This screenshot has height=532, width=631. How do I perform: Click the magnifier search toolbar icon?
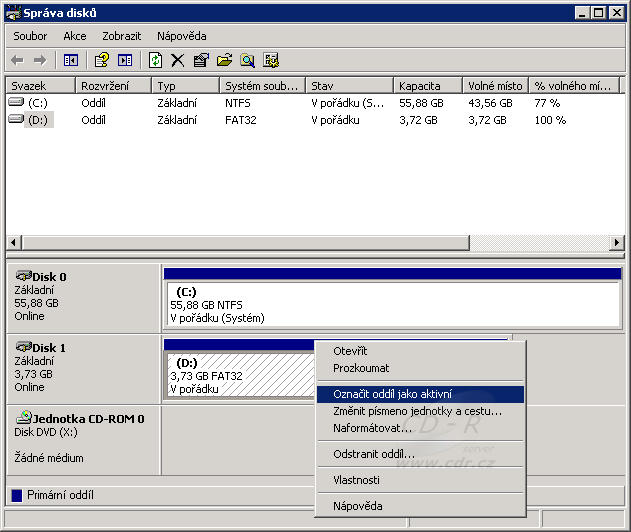point(247,60)
